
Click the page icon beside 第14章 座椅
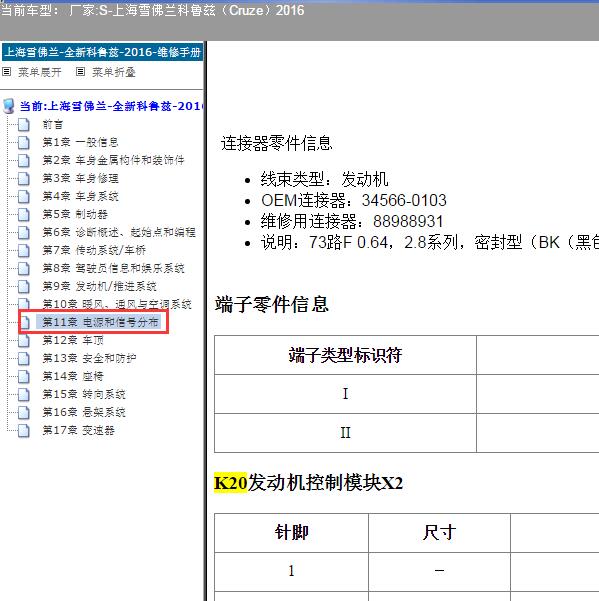(24, 376)
